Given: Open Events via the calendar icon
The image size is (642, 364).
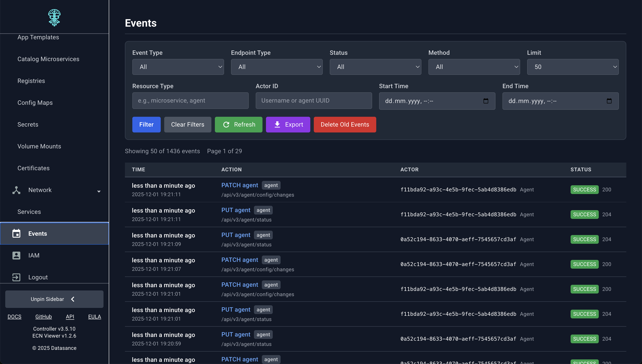Looking at the screenshot, I should click(16, 233).
